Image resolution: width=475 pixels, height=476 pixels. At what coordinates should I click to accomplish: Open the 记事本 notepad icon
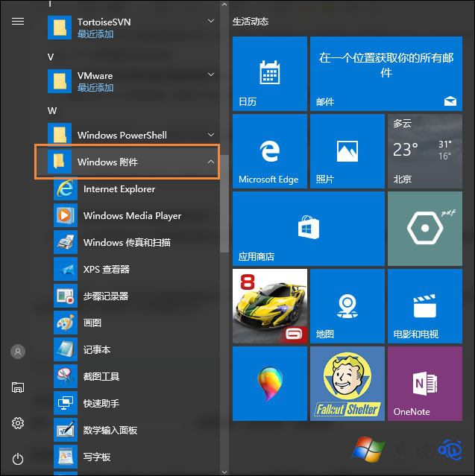66,349
